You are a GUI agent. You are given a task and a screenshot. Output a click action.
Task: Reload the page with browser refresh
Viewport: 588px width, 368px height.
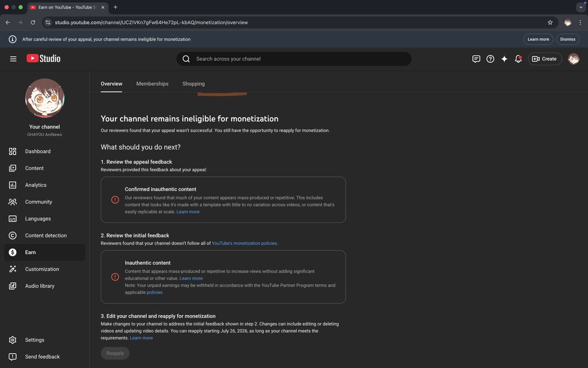33,23
